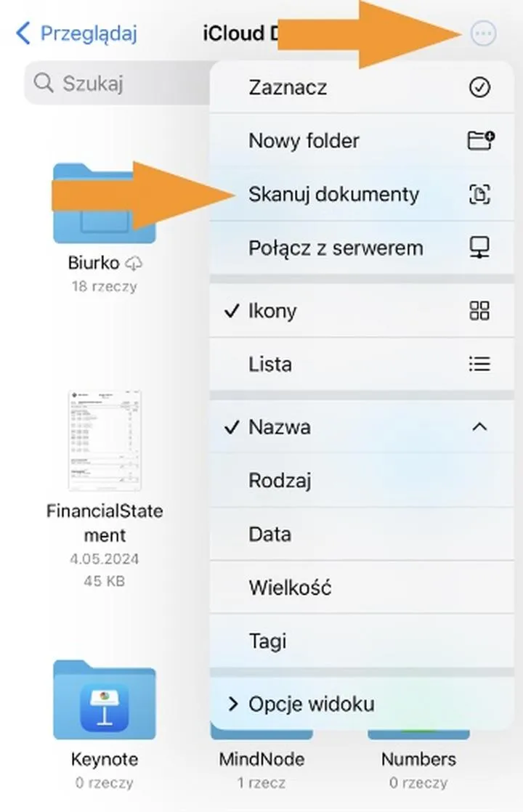Tap the document scan icon next to Skanuj dokumenty
The image size is (523, 812).
(479, 194)
